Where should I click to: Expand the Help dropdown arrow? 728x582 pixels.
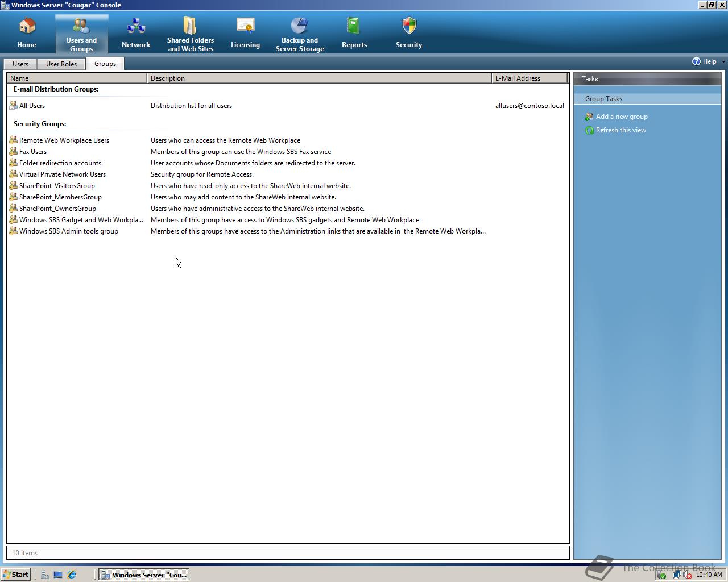[723, 61]
